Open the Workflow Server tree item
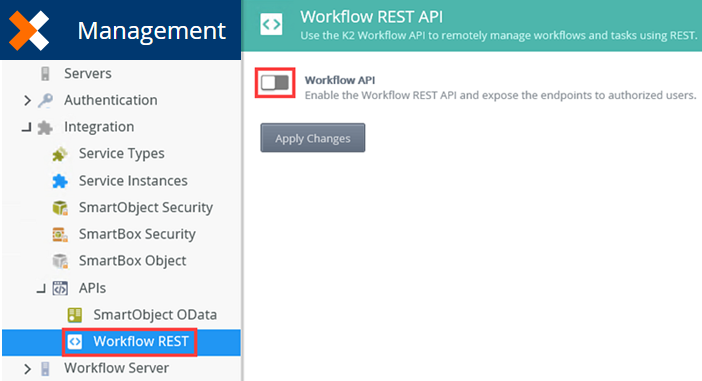Image resolution: width=702 pixels, height=381 pixels. pos(116,368)
